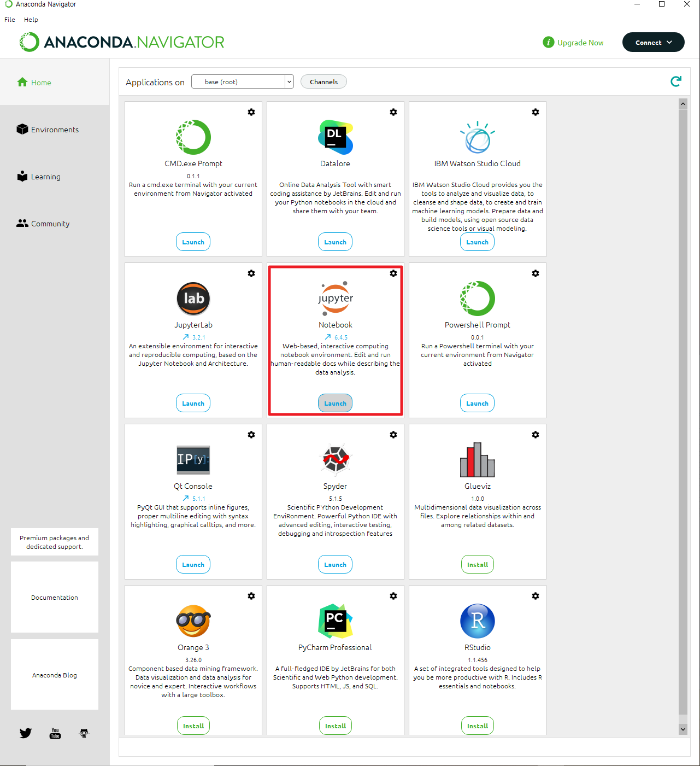
Task: Open settings gear on PyCharm Professional card
Action: (393, 596)
